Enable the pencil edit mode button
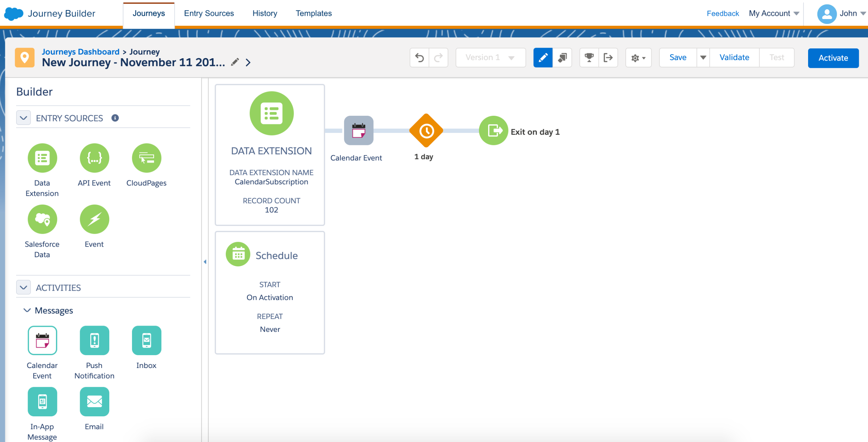Screen dimensions: 868x442 (x=543, y=58)
